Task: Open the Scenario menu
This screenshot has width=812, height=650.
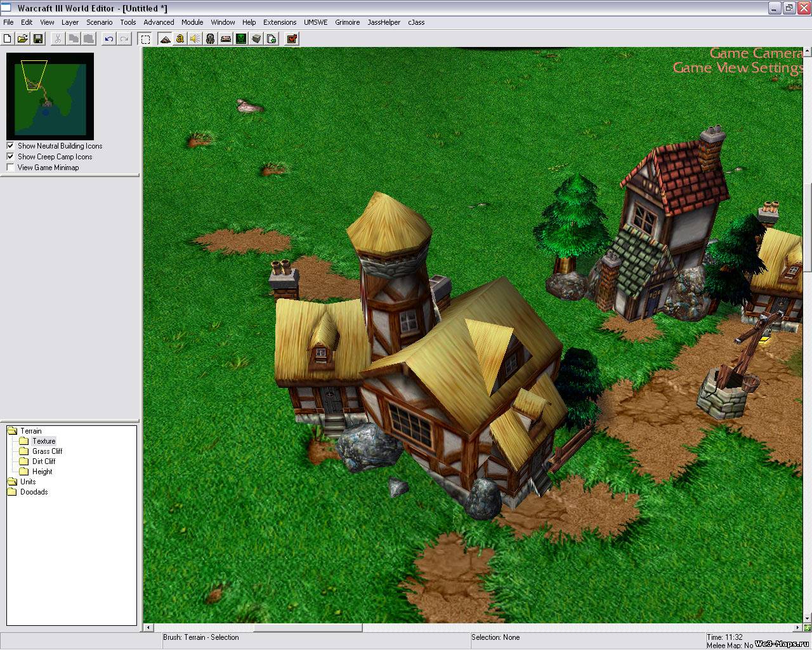Action: [99, 22]
